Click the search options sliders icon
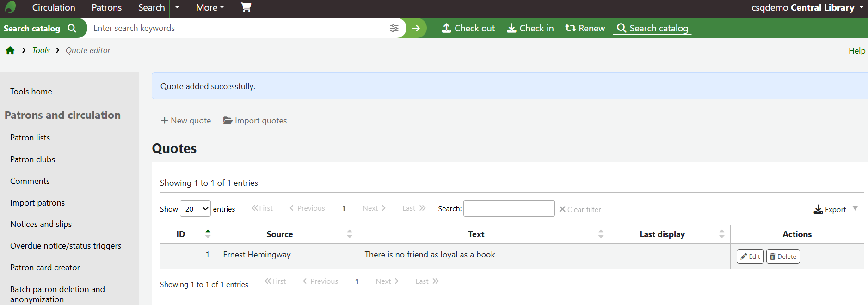 pyautogui.click(x=394, y=28)
